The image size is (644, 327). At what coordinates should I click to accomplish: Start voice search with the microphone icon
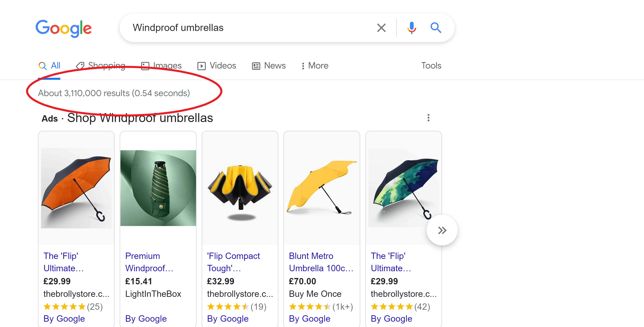pyautogui.click(x=411, y=28)
